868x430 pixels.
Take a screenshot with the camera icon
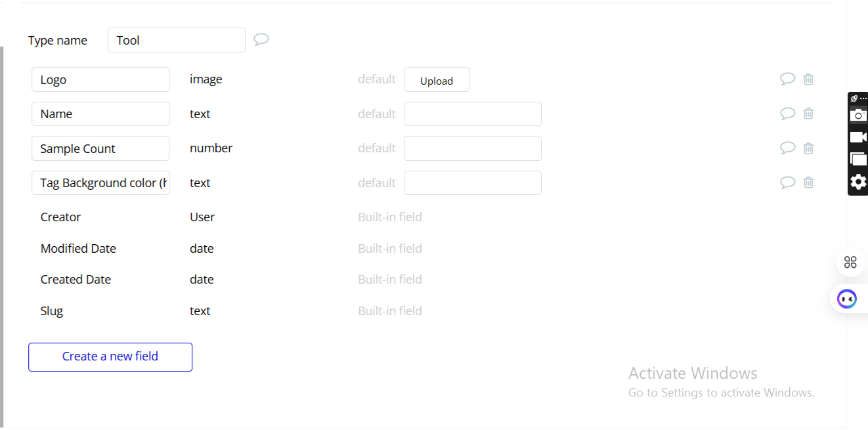(x=858, y=115)
